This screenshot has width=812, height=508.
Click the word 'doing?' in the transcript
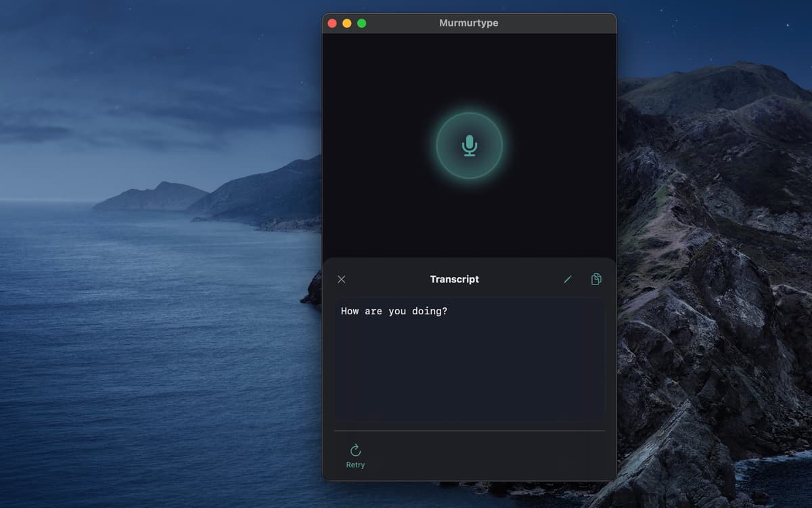[430, 312]
